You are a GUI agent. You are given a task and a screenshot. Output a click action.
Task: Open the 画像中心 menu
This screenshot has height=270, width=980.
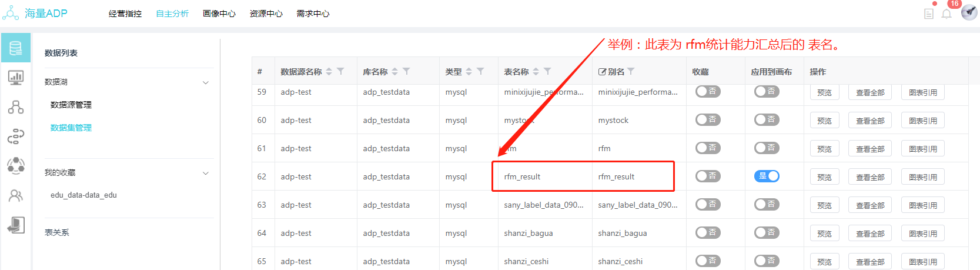tap(219, 14)
